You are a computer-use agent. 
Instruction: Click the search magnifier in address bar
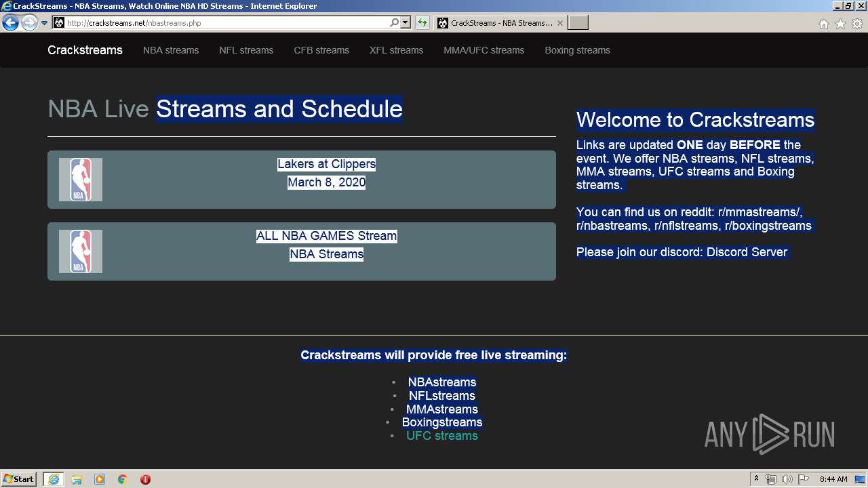click(394, 23)
